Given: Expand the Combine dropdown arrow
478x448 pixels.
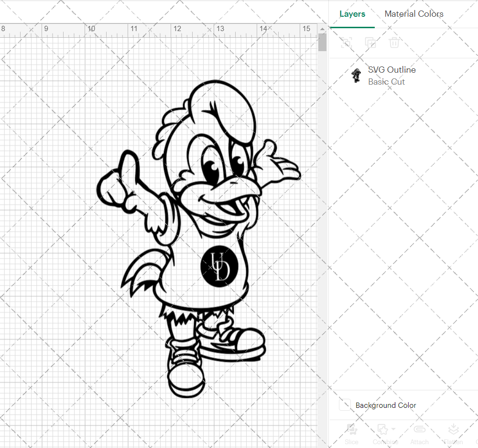Looking at the screenshot, I should point(393,429).
